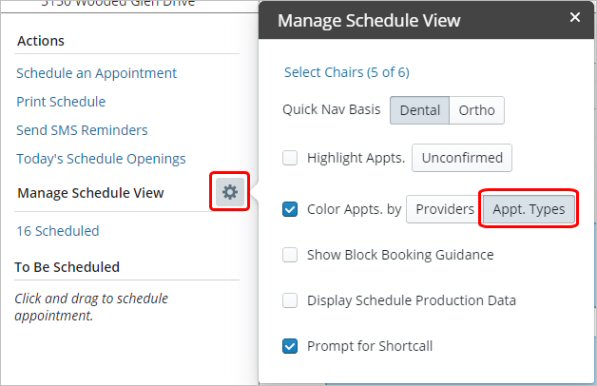Tick the Show Block Booking Guidance checkbox
The height and width of the screenshot is (386, 597).
pos(290,255)
